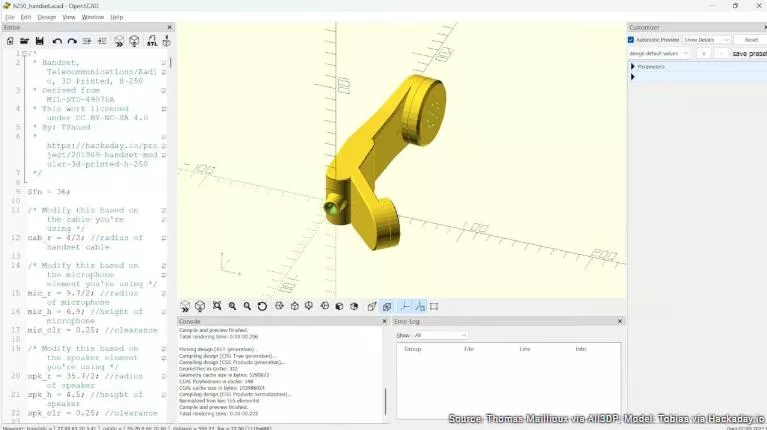Viewport: 767px width, 430px height.
Task: Click the View All icon in viewport toolbar
Action: [x=216, y=306]
